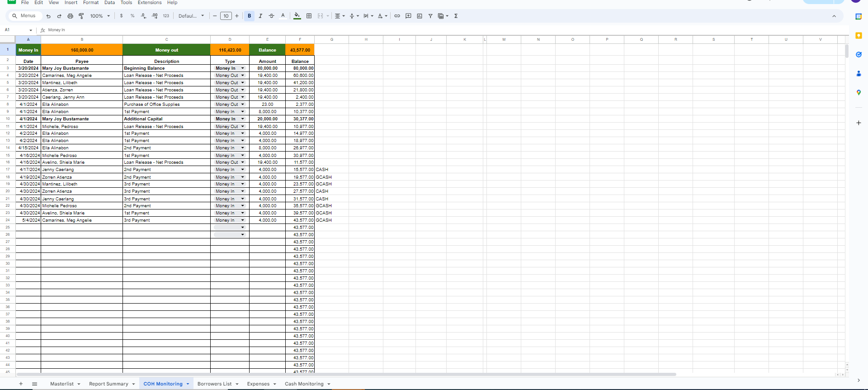The height and width of the screenshot is (390, 868).
Task: Switch to the Report Summary sheet tab
Action: pos(108,384)
